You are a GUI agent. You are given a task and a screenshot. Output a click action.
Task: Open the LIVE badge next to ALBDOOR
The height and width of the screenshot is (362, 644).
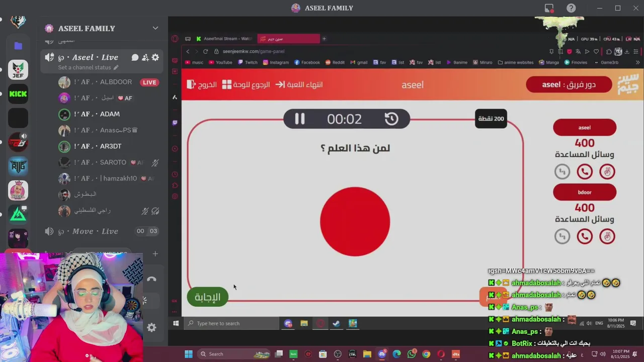click(x=149, y=82)
